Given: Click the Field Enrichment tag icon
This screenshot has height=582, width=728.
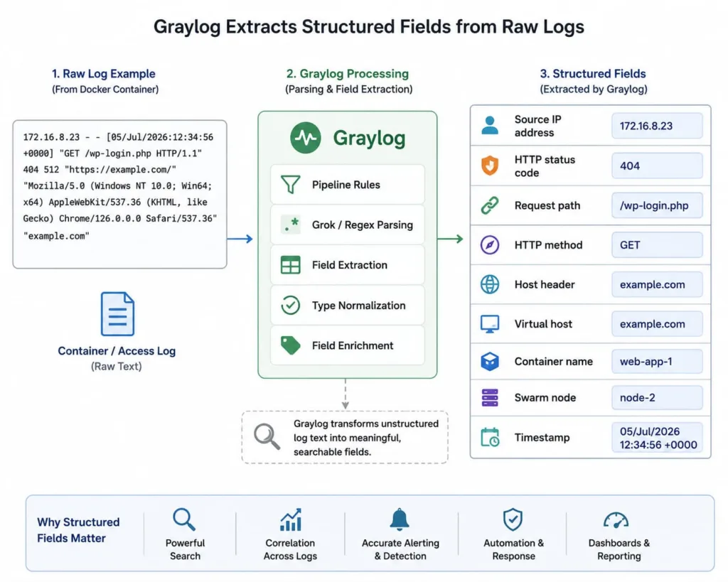Looking at the screenshot, I should (290, 345).
